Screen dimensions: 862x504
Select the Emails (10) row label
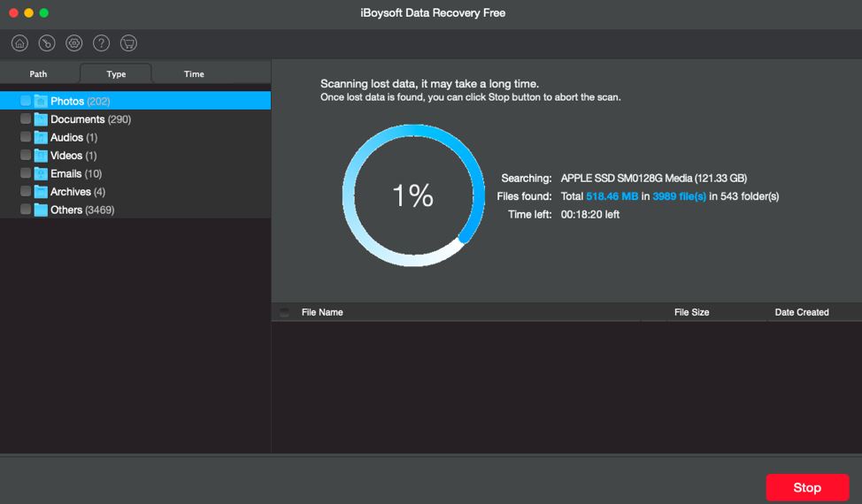(76, 173)
